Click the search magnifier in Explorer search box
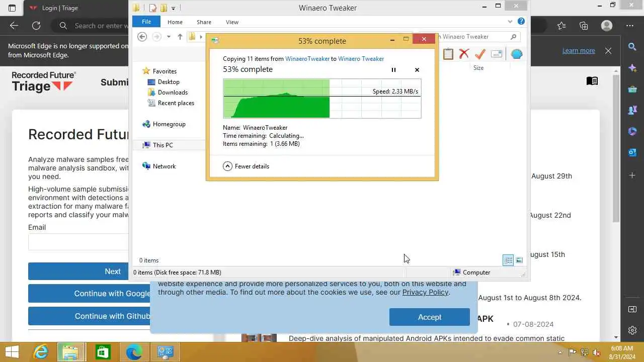The height and width of the screenshot is (362, 644). click(513, 37)
